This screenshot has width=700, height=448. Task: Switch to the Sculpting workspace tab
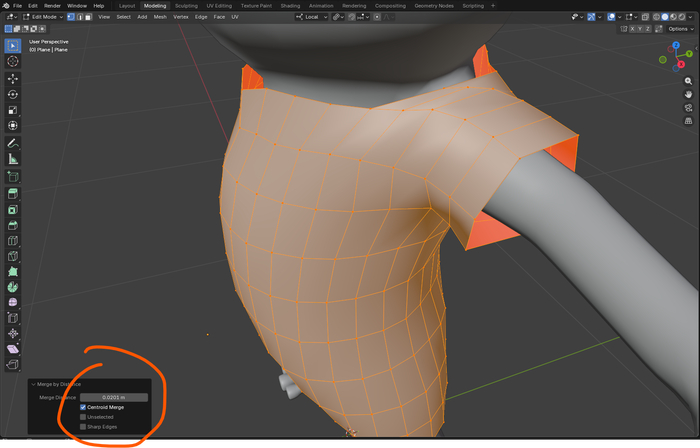(x=186, y=6)
